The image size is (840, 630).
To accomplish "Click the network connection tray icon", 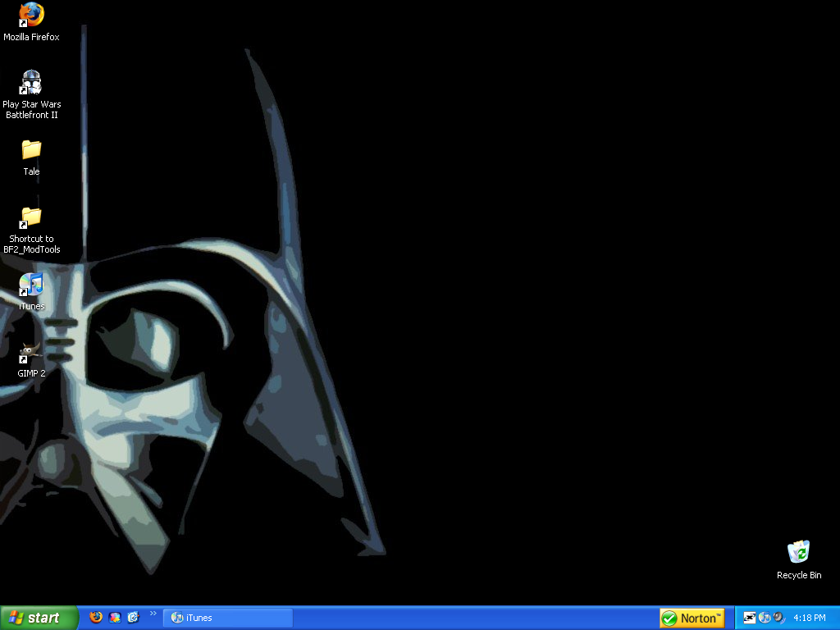I will click(x=750, y=618).
